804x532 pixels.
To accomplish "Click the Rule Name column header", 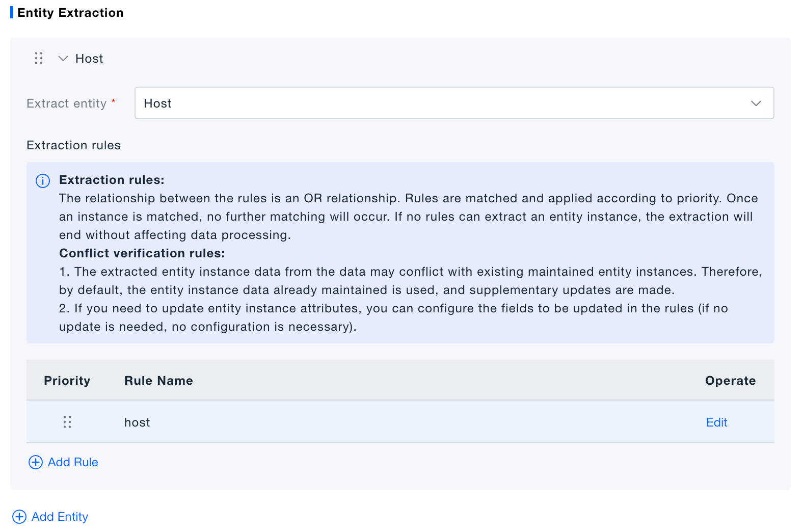I will (158, 381).
